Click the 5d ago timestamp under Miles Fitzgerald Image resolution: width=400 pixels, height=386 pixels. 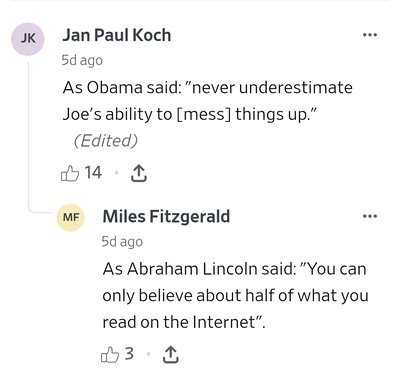pos(122,242)
